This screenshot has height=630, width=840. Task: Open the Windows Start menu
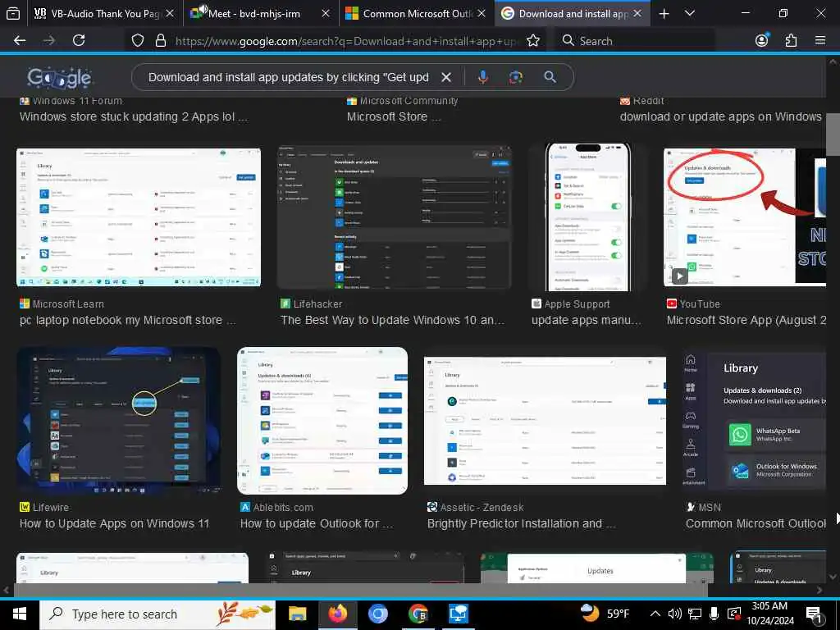coord(20,614)
